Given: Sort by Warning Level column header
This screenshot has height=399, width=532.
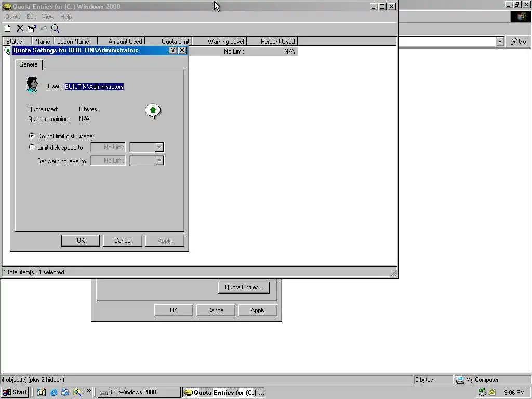Looking at the screenshot, I should click(x=219, y=42).
